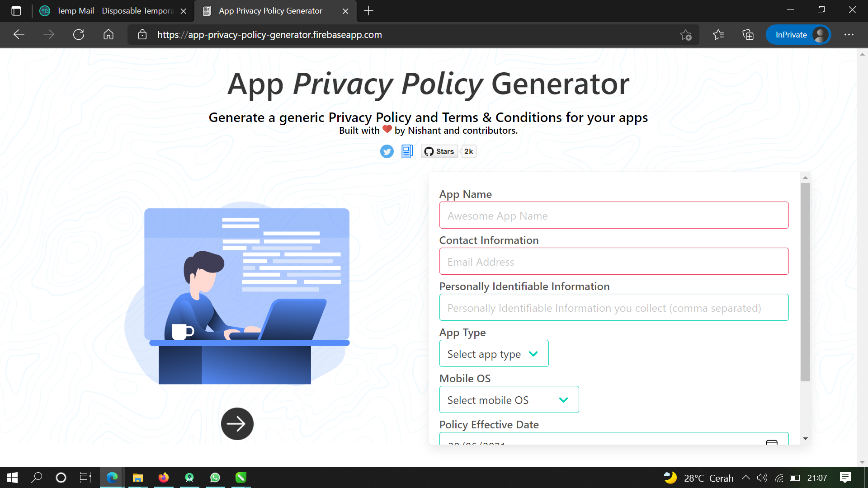The width and height of the screenshot is (868, 488).
Task: Click the form panel scroll-down arrow
Action: [805, 439]
